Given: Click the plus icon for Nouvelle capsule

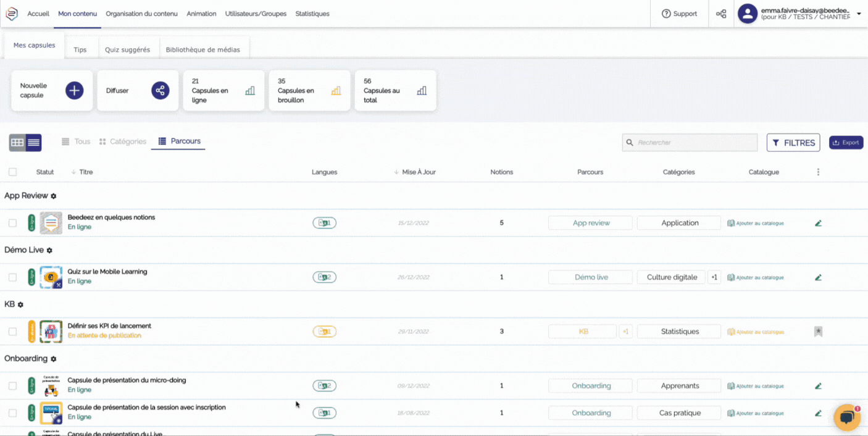Looking at the screenshot, I should (x=74, y=91).
